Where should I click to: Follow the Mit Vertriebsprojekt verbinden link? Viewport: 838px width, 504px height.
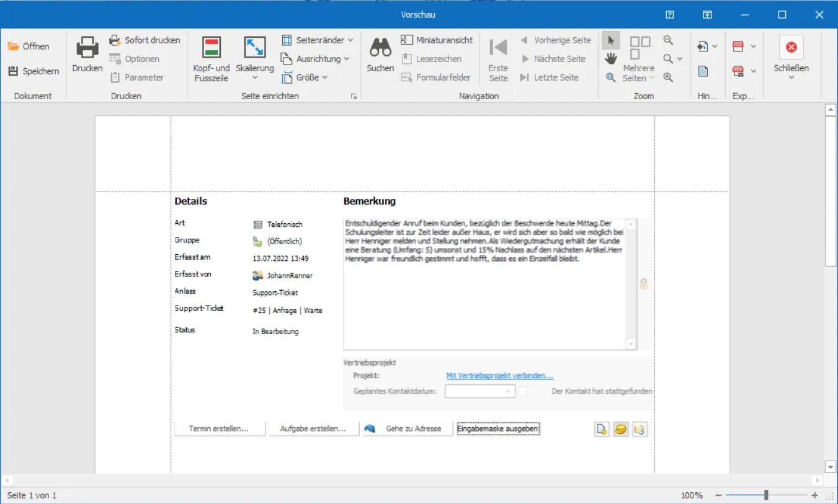click(x=500, y=376)
